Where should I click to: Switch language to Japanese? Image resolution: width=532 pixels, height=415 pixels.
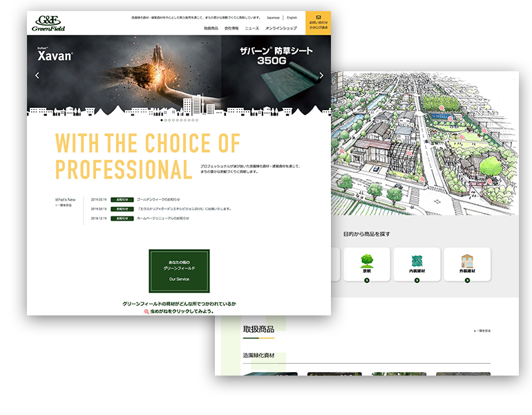click(x=274, y=17)
